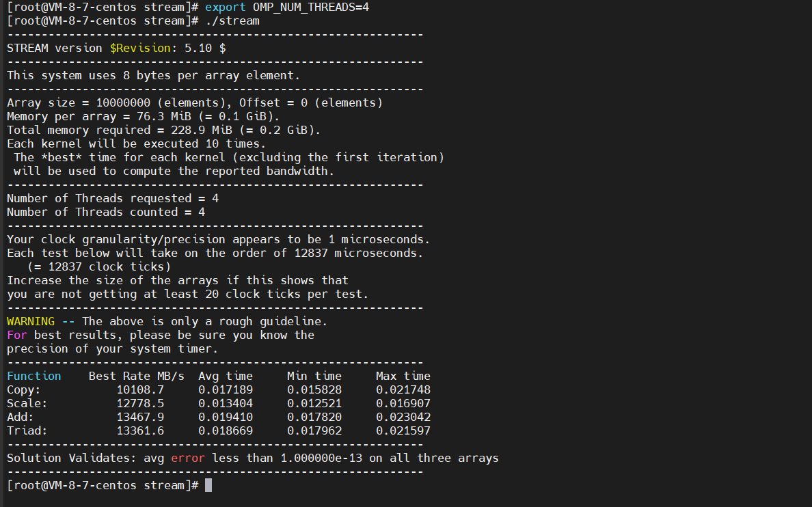Click the Scale best rate value 12778.5
The image size is (812, 507).
click(x=140, y=403)
